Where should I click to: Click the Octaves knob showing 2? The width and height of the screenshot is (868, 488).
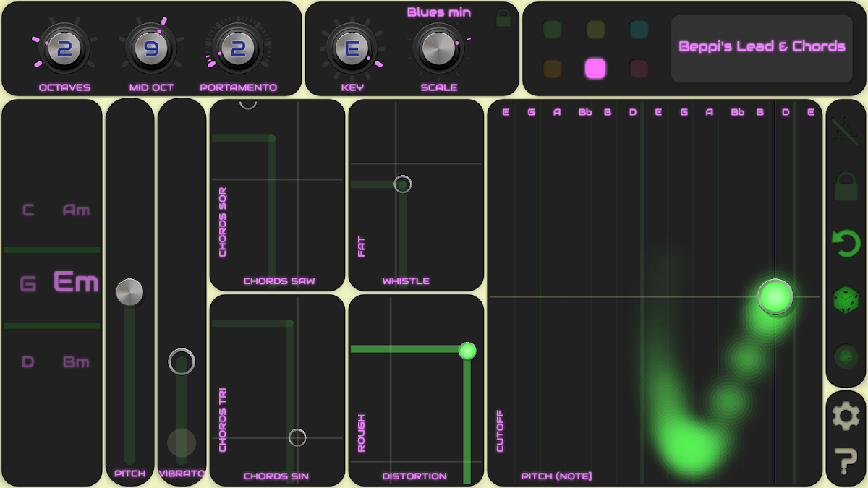64,48
